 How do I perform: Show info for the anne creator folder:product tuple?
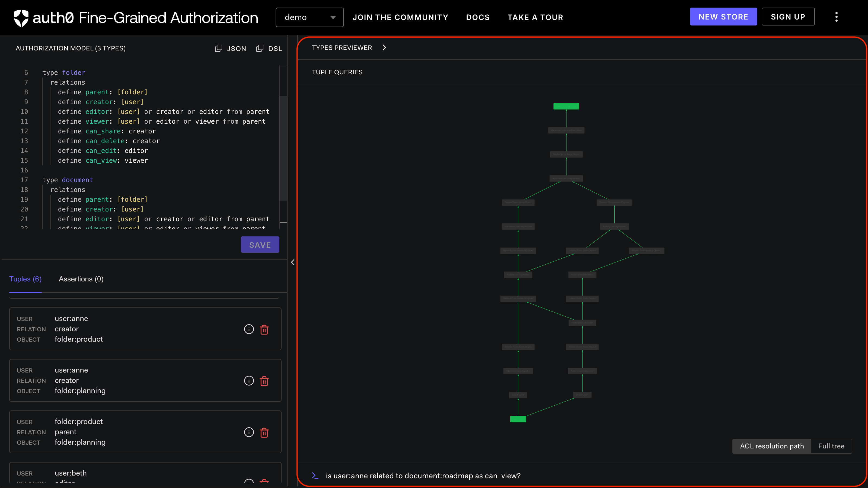(x=249, y=329)
